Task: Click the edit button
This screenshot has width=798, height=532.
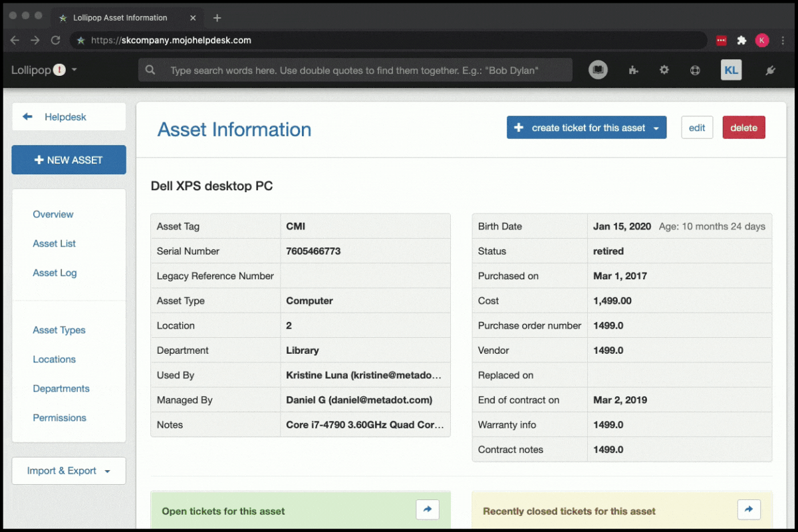Action: 697,128
